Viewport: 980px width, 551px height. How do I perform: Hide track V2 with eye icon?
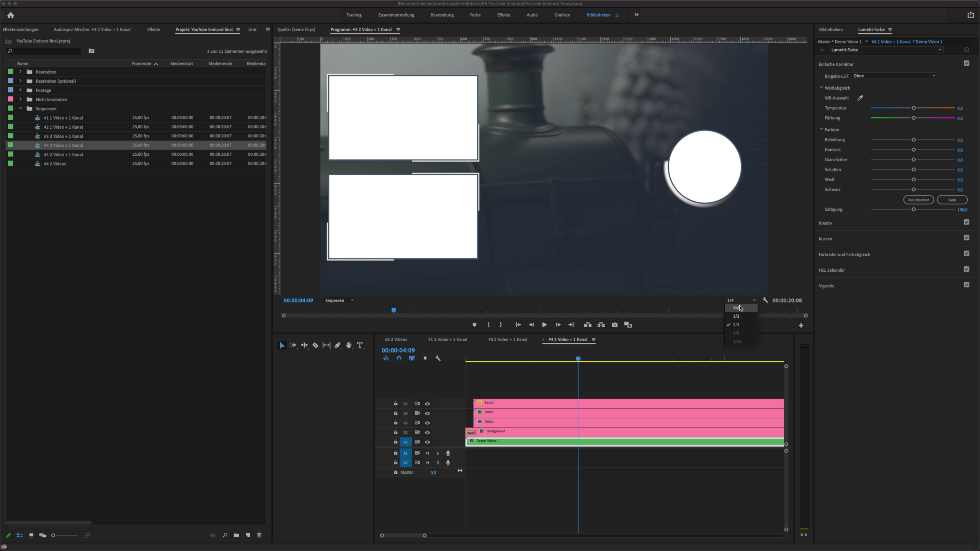[x=427, y=432]
